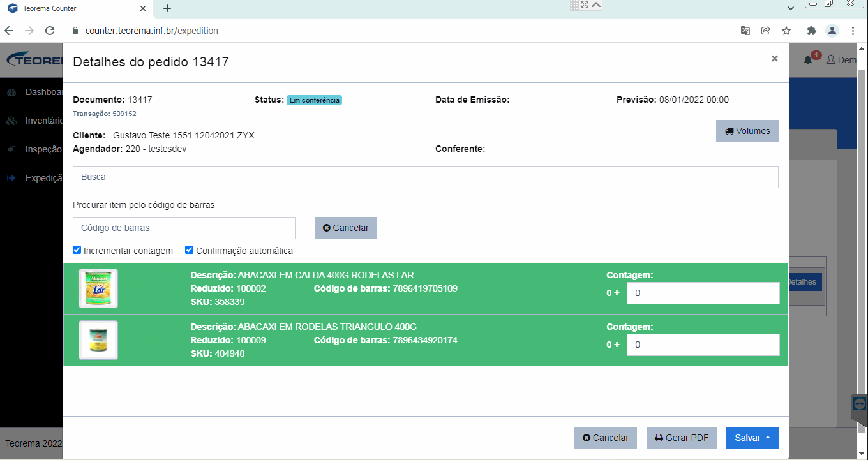
Task: Open the translate page icon
Action: (x=745, y=31)
